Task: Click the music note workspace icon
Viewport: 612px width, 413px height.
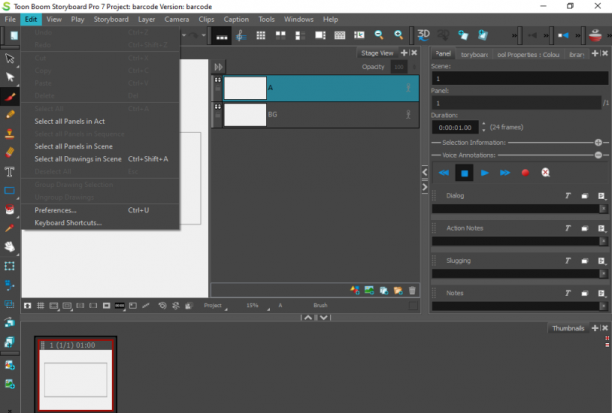Action: [241, 36]
